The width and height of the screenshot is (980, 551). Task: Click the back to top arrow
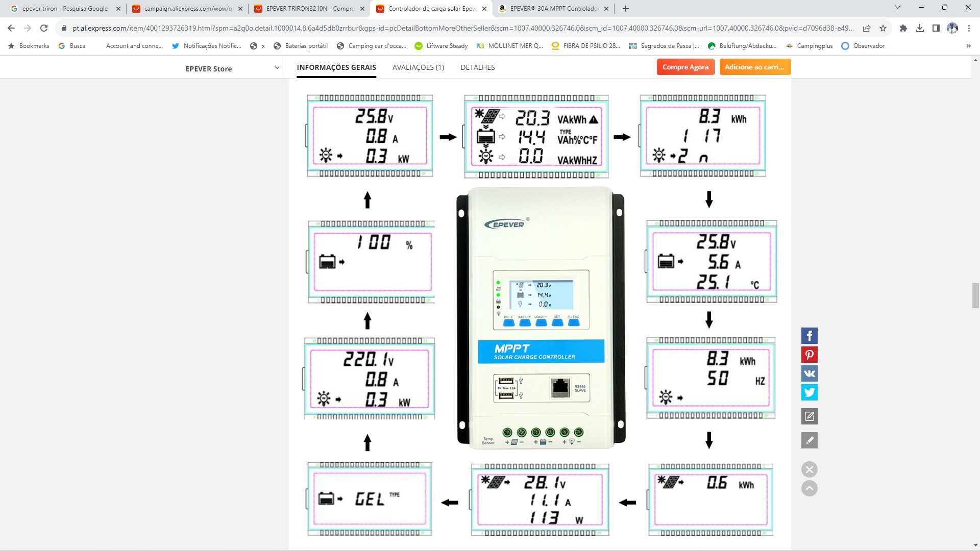coord(809,488)
